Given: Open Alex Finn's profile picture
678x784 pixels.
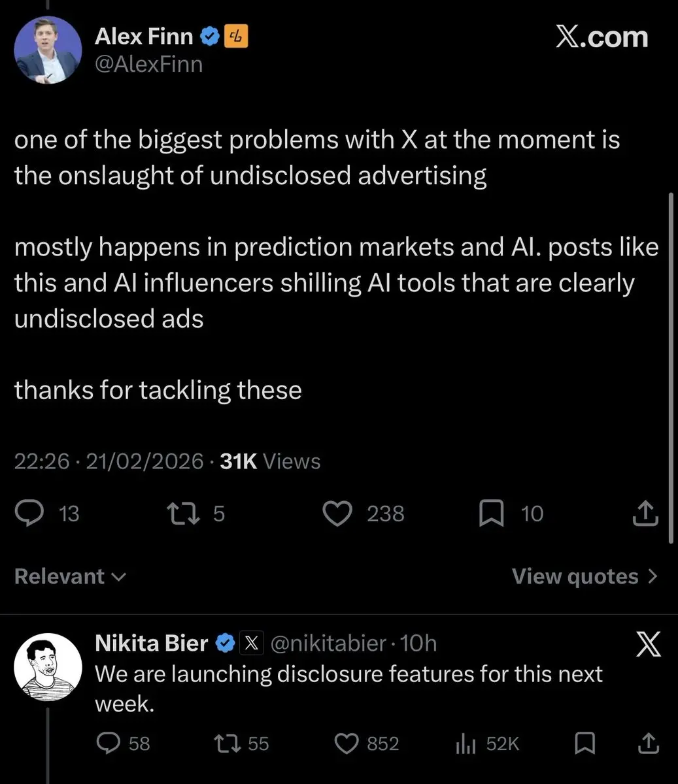Looking at the screenshot, I should (x=48, y=50).
